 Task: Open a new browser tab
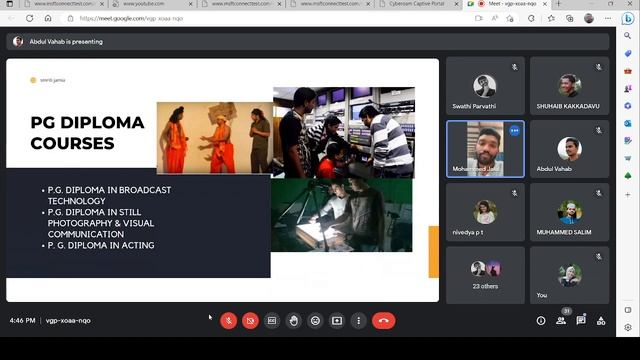tap(558, 4)
